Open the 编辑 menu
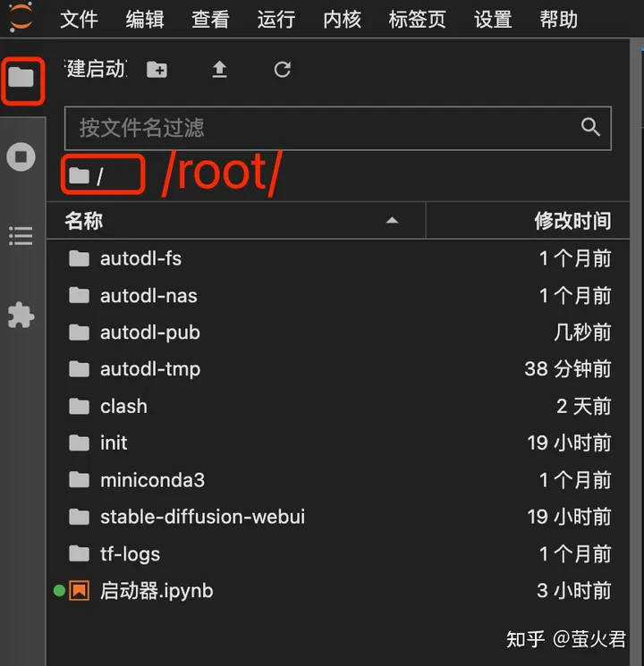This screenshot has width=644, height=666. (x=145, y=20)
